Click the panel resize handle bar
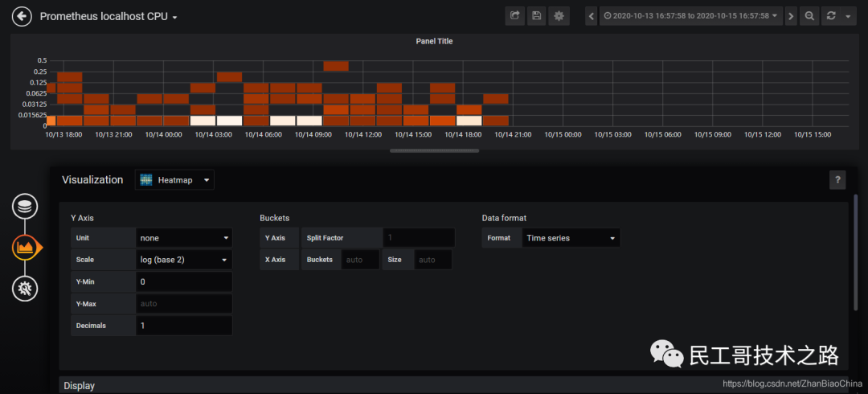868x394 pixels. coord(435,150)
